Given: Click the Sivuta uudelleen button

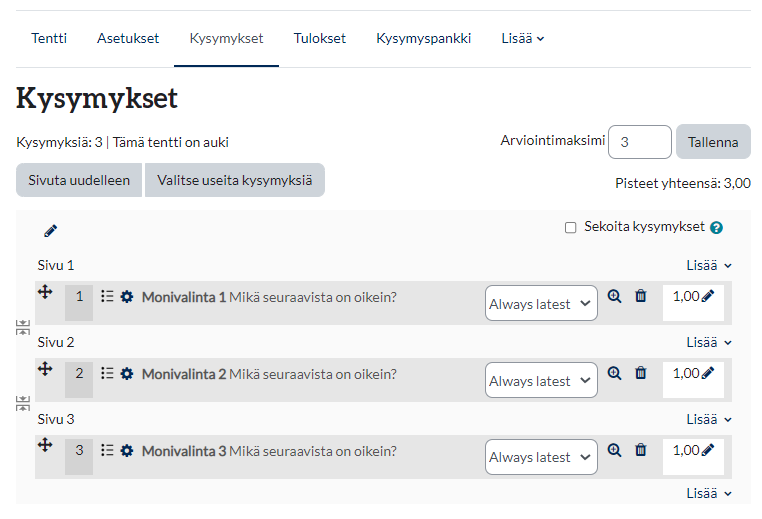Looking at the screenshot, I should 79,180.
